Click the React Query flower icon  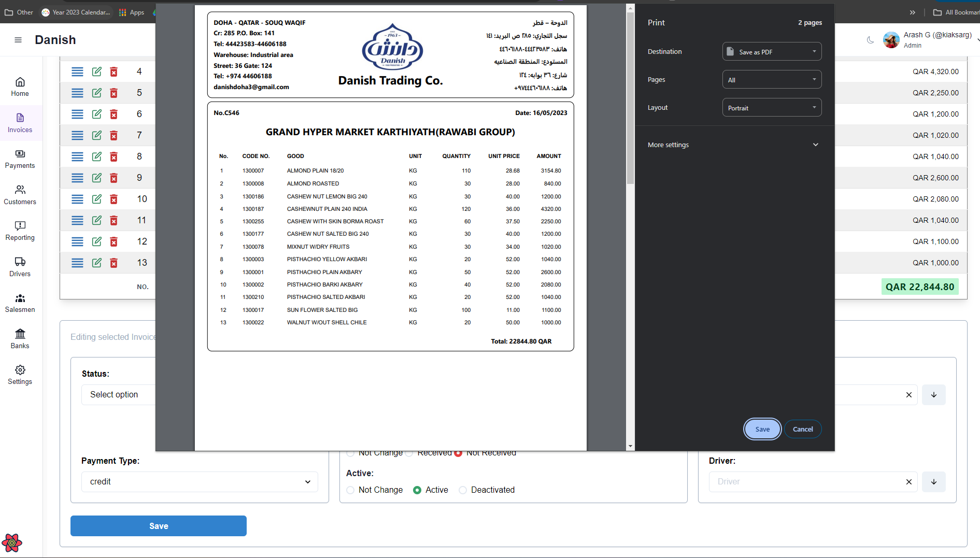tap(12, 543)
